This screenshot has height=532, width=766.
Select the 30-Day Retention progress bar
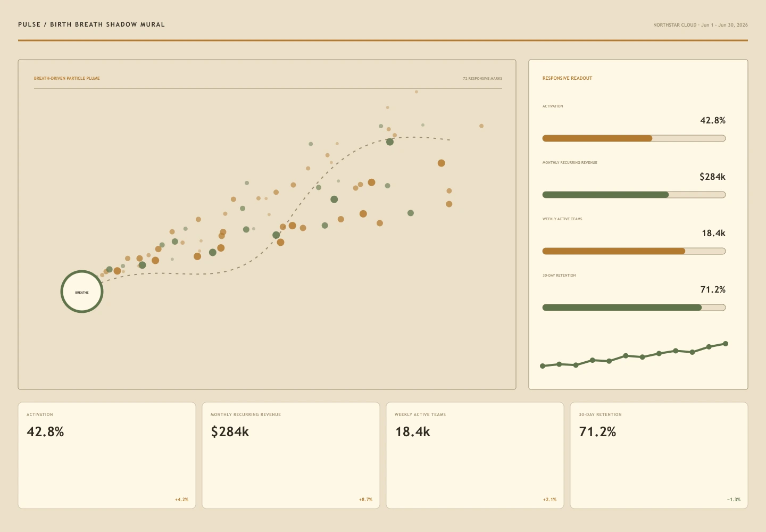[634, 307]
